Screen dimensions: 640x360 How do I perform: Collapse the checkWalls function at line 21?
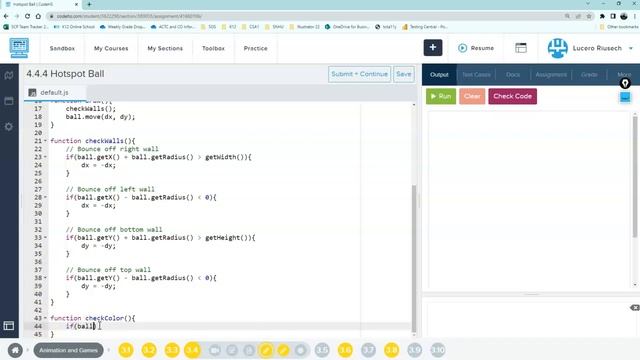point(45,141)
